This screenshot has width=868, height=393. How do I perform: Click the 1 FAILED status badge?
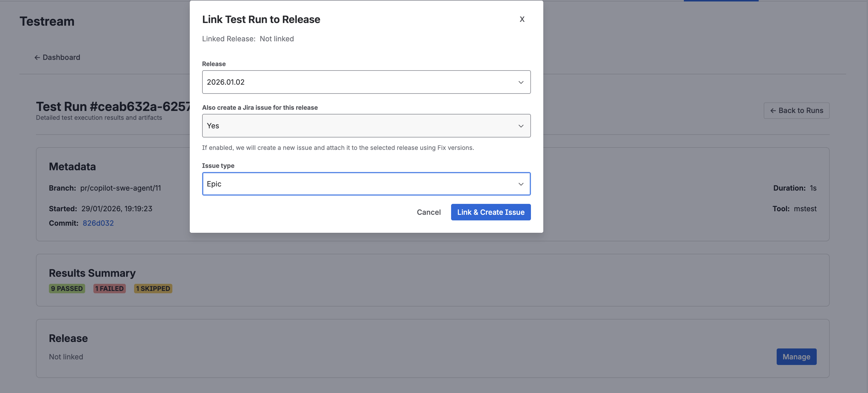point(109,289)
